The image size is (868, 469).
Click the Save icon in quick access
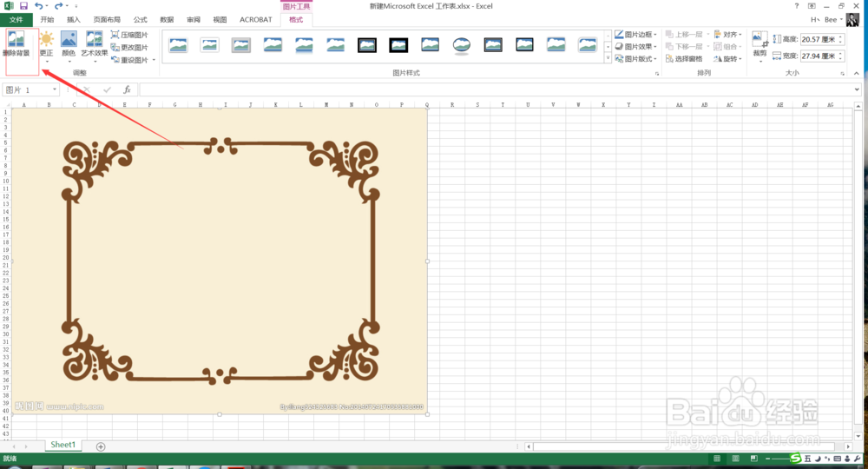pyautogui.click(x=23, y=6)
